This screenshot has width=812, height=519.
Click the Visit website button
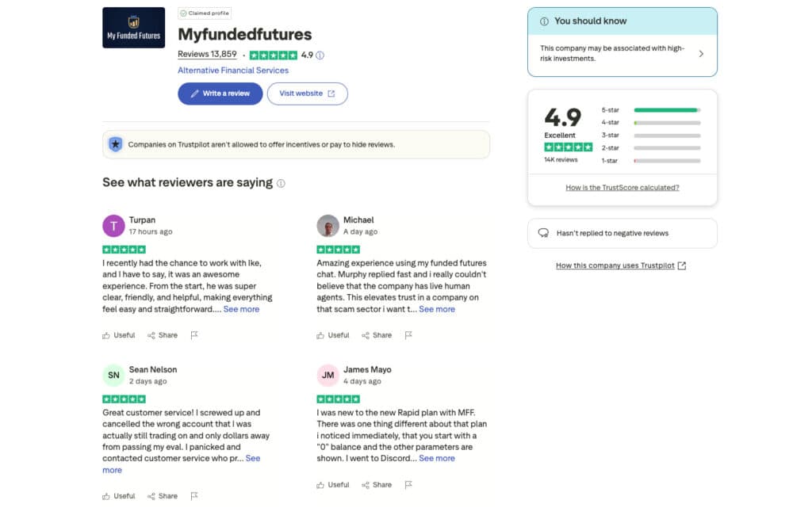307,93
